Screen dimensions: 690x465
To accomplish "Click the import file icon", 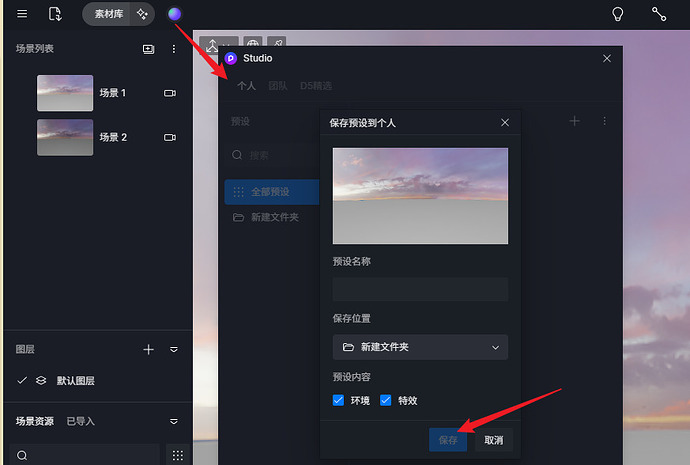I will click(55, 14).
